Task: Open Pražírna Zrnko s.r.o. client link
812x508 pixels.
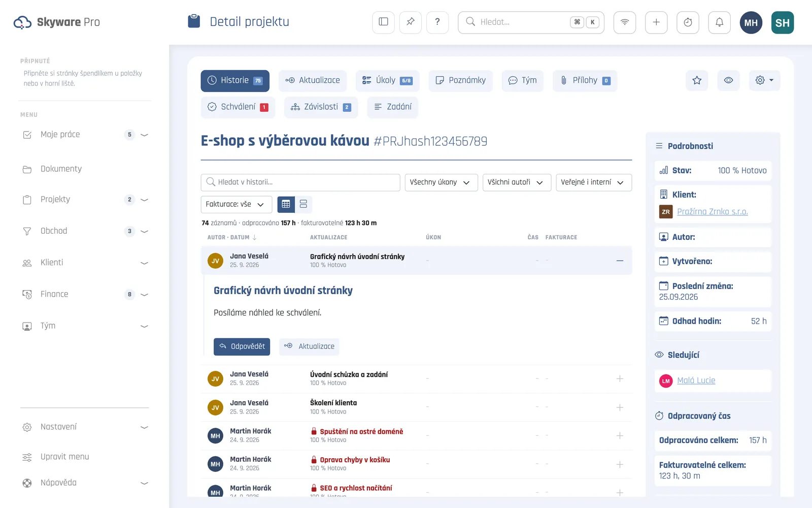Action: click(713, 212)
